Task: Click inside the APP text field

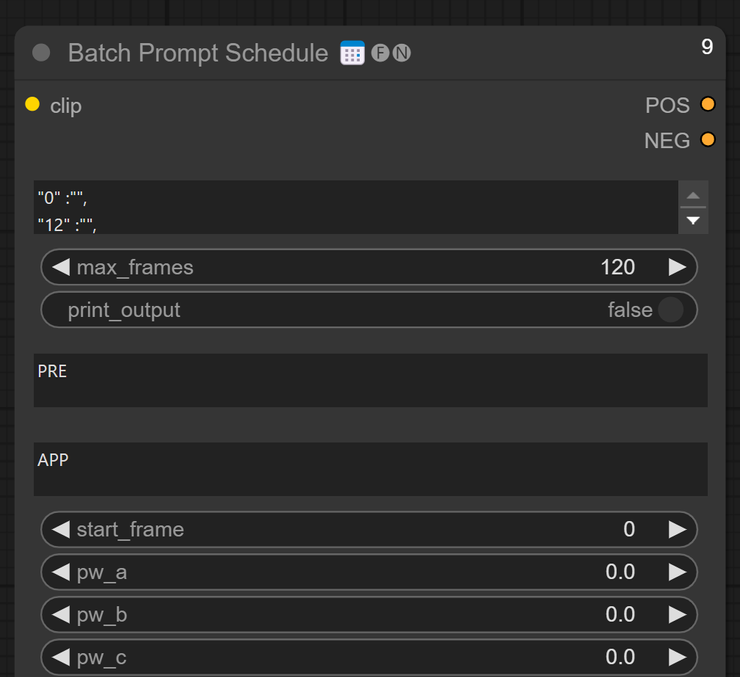Action: coord(370,469)
